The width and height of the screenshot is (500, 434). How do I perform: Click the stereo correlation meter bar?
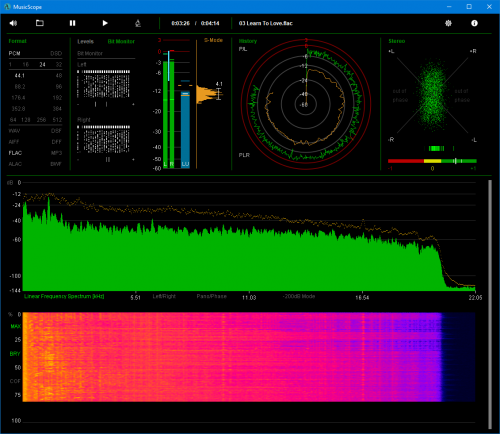coord(432,161)
